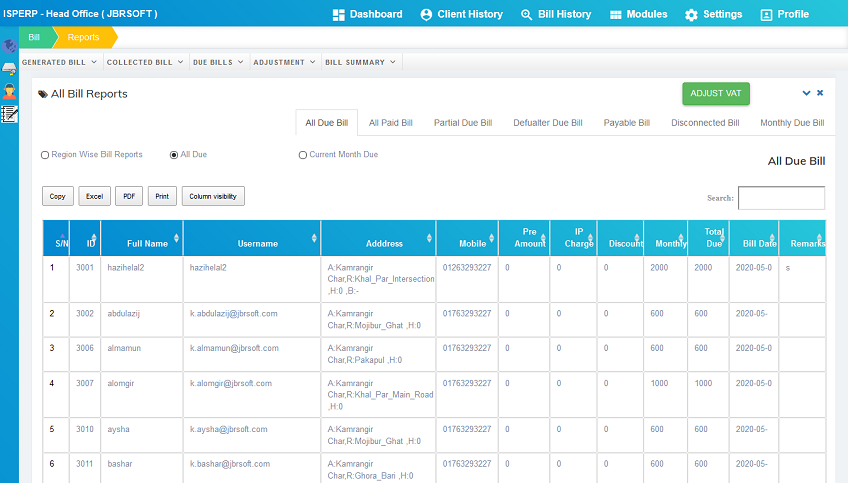Select Region Wise Bill Reports option
Viewport: 848px width, 483px height.
pyautogui.click(x=45, y=155)
